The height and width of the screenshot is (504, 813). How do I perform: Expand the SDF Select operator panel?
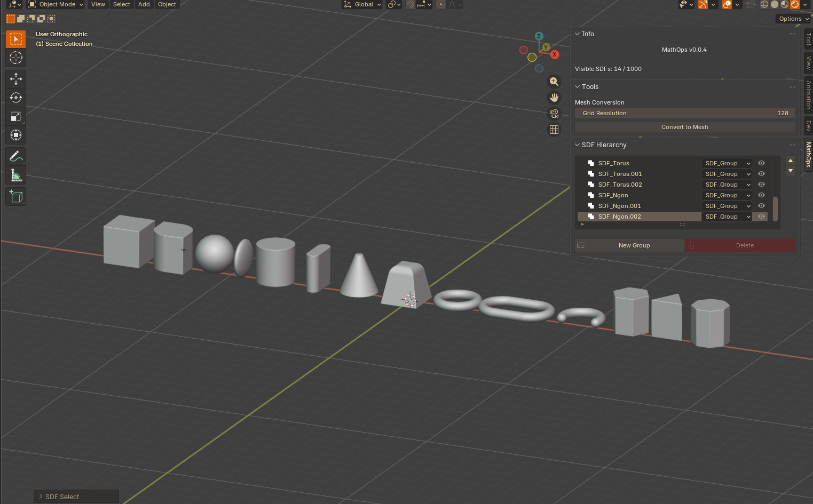76,497
